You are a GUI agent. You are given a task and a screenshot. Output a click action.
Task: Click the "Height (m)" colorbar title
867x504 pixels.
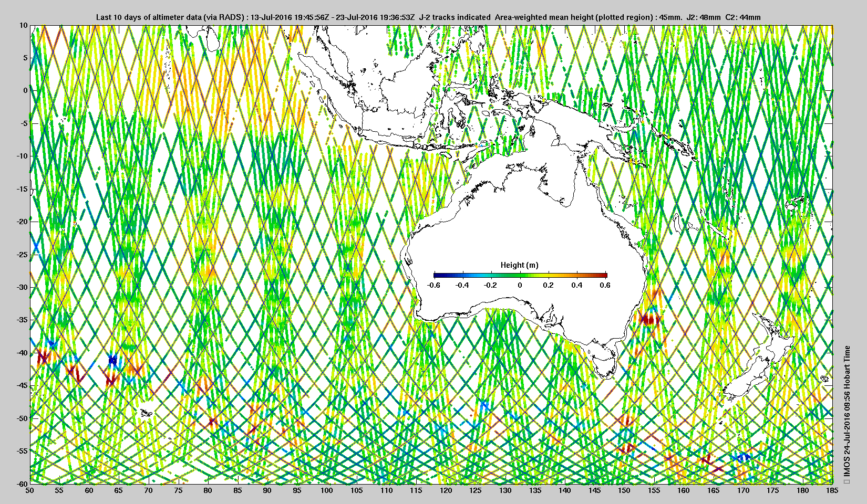tap(519, 265)
